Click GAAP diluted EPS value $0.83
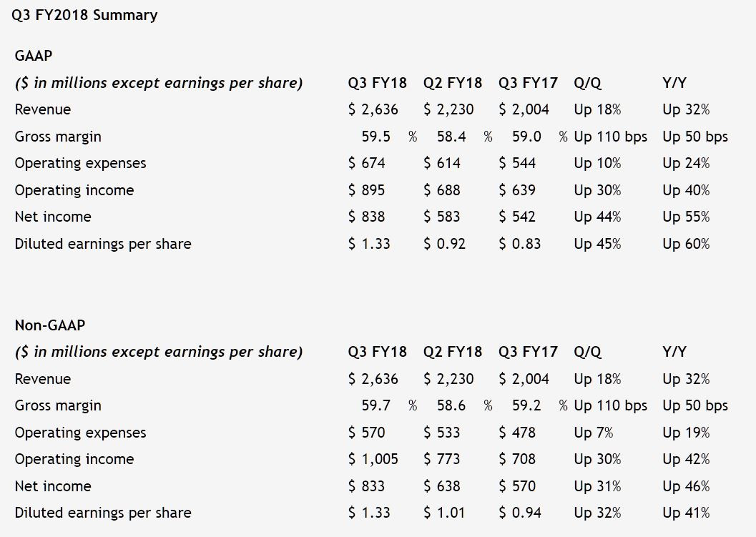Screen dimensions: 756x537 (519, 244)
